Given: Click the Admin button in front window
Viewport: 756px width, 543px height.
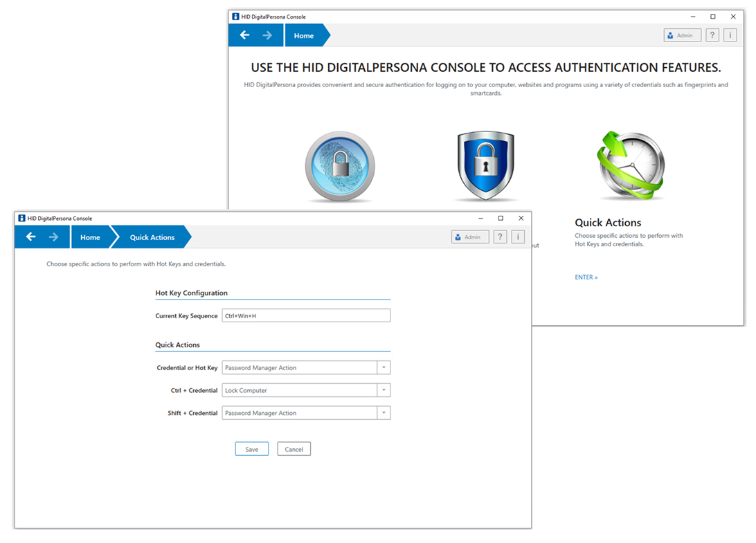Looking at the screenshot, I should pyautogui.click(x=470, y=237).
